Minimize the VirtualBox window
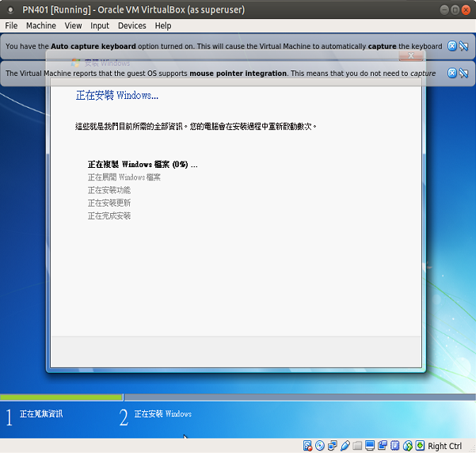The height and width of the screenshot is (453, 476). pyautogui.click(x=444, y=10)
